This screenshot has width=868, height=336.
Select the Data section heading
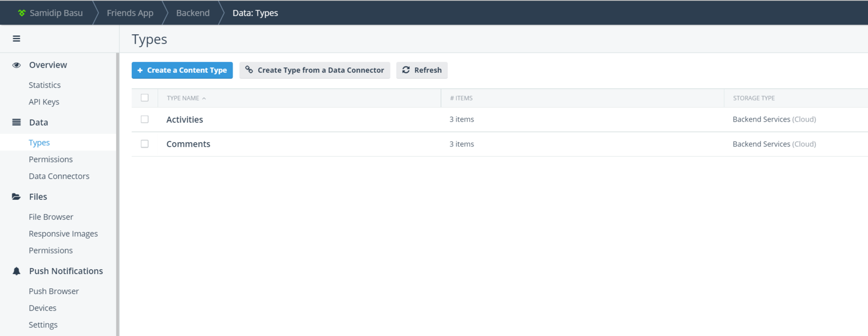(x=39, y=122)
